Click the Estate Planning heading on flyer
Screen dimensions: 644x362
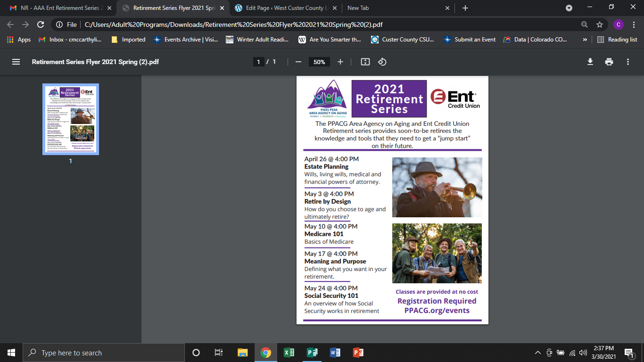click(x=326, y=166)
